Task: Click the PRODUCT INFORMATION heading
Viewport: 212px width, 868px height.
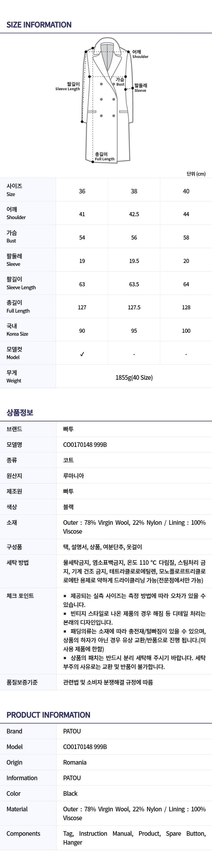Action: click(48, 715)
